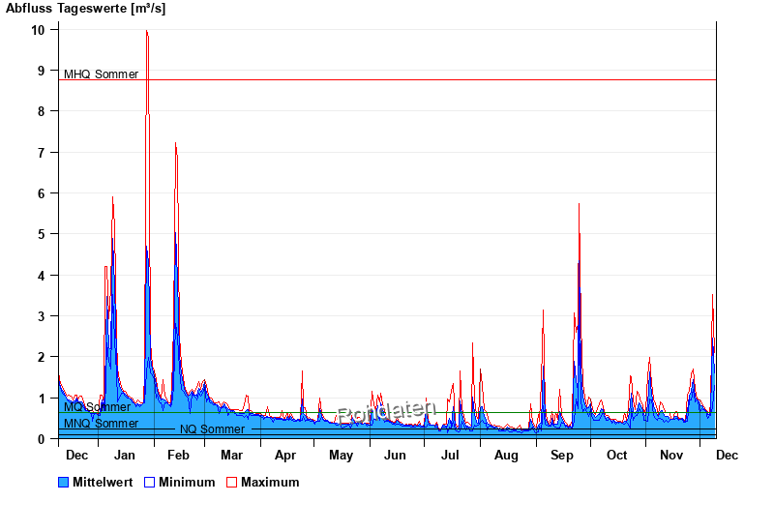Click the 10 value on y-axis

(38, 30)
